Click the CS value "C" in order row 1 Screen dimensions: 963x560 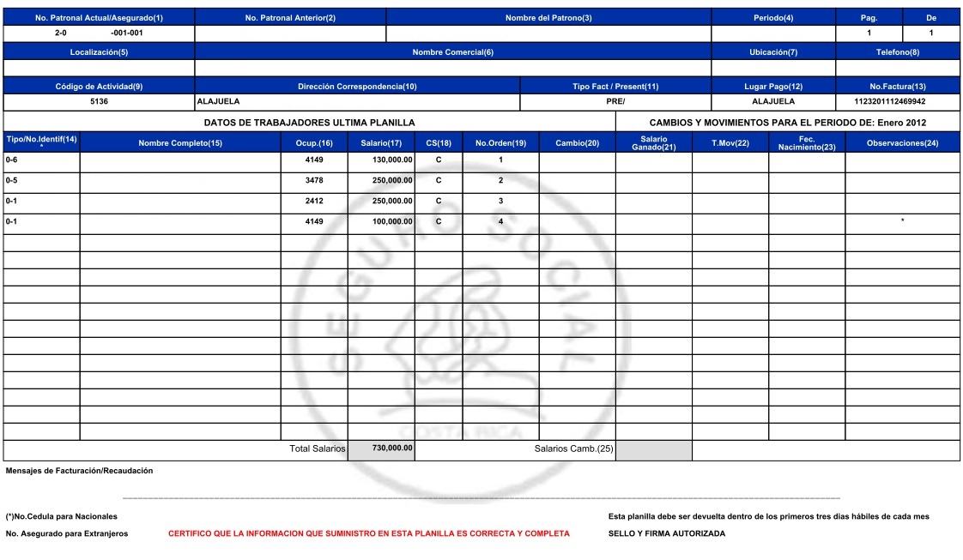[439, 160]
